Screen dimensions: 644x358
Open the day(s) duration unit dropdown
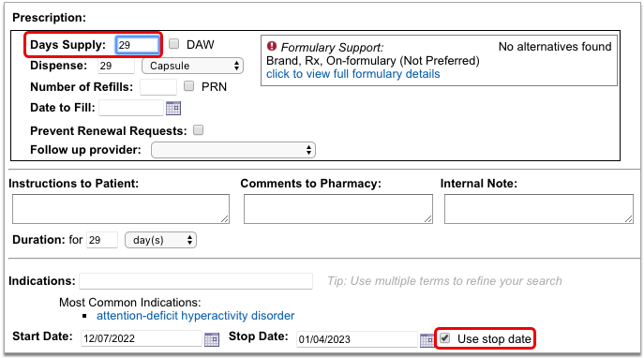[160, 240]
